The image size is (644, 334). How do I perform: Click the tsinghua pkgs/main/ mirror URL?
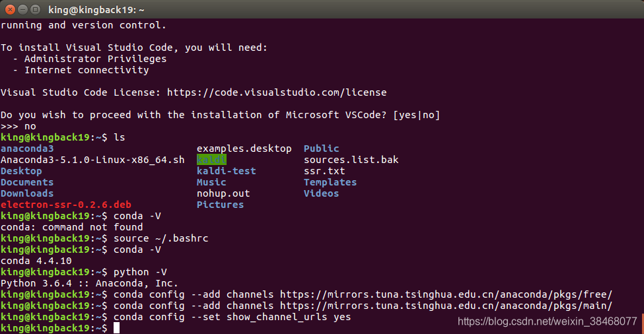pos(446,306)
